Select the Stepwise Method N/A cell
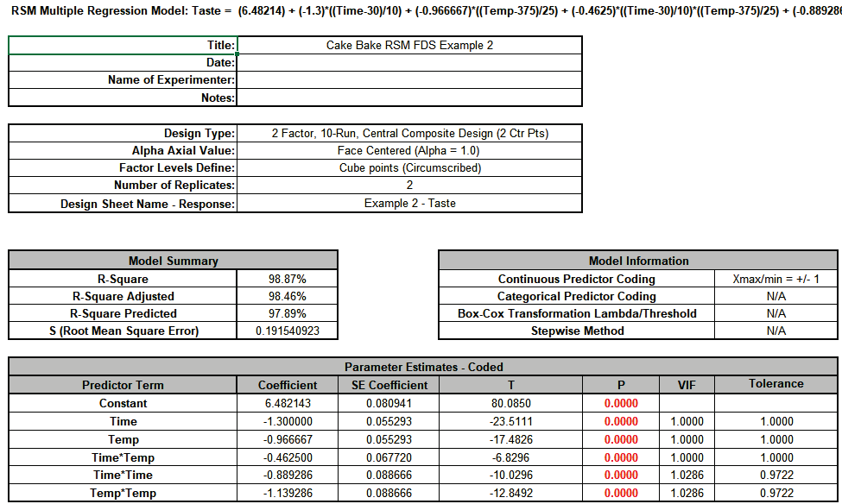 (776, 331)
